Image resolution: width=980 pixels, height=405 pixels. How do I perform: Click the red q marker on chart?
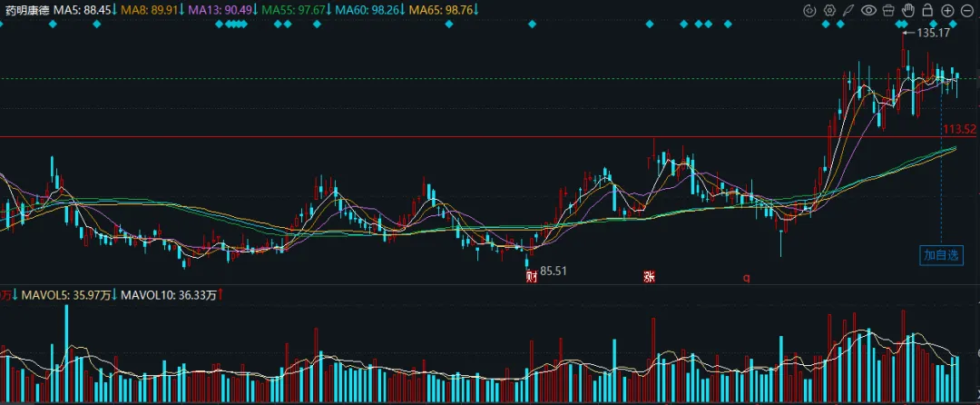coord(746,277)
